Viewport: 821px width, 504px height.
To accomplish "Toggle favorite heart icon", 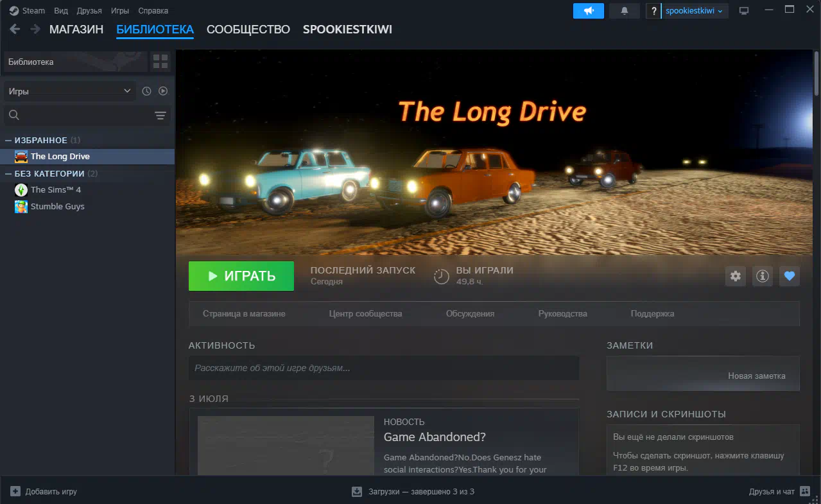I will point(790,276).
